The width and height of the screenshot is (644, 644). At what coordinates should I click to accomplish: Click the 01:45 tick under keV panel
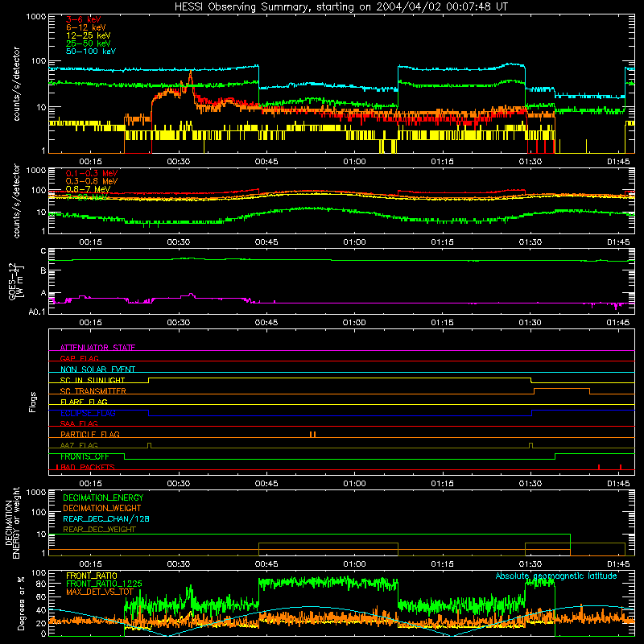[618, 162]
